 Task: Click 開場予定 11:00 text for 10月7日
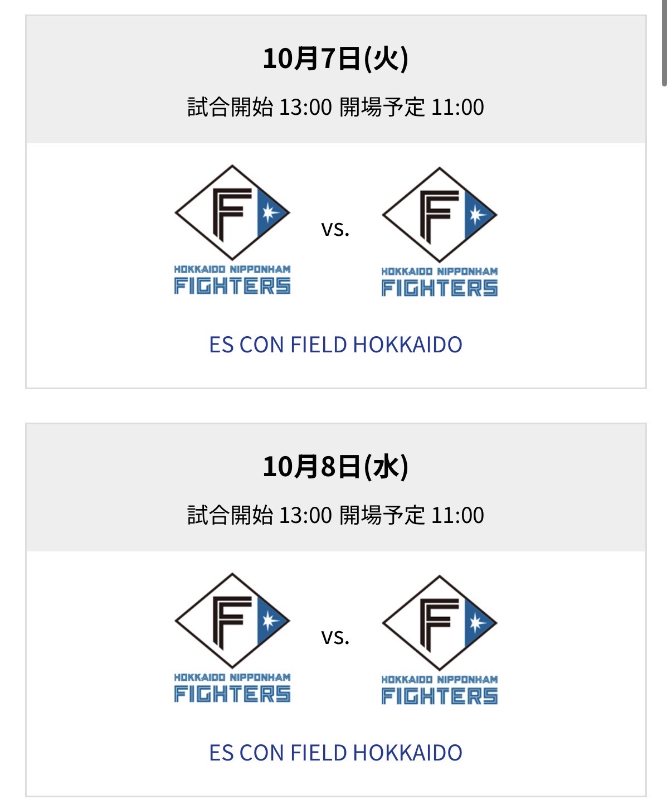pyautogui.click(x=411, y=107)
